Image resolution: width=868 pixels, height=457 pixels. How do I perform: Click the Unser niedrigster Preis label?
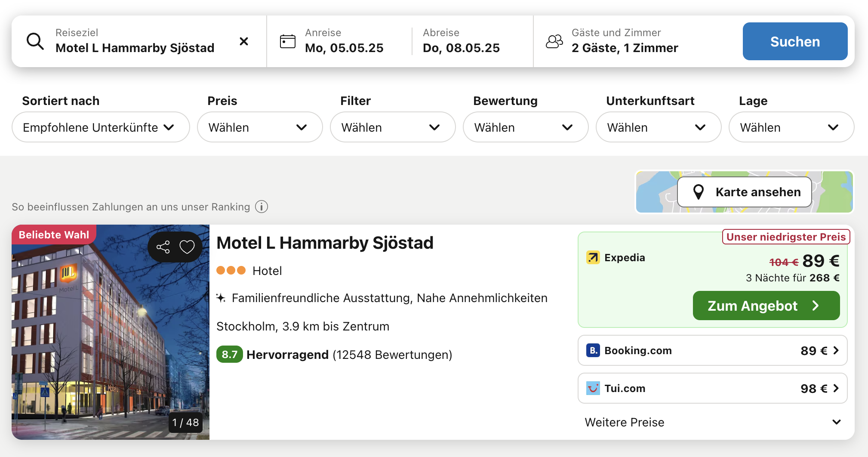tap(786, 237)
